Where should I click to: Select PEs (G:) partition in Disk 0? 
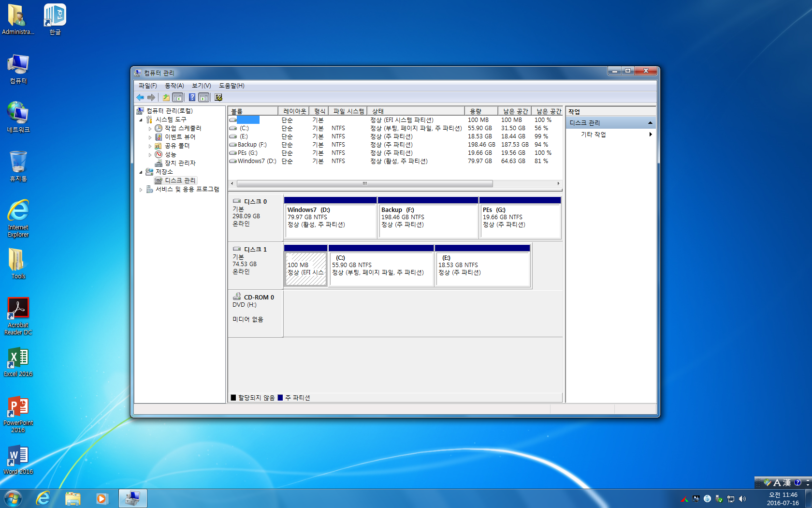[520, 218]
